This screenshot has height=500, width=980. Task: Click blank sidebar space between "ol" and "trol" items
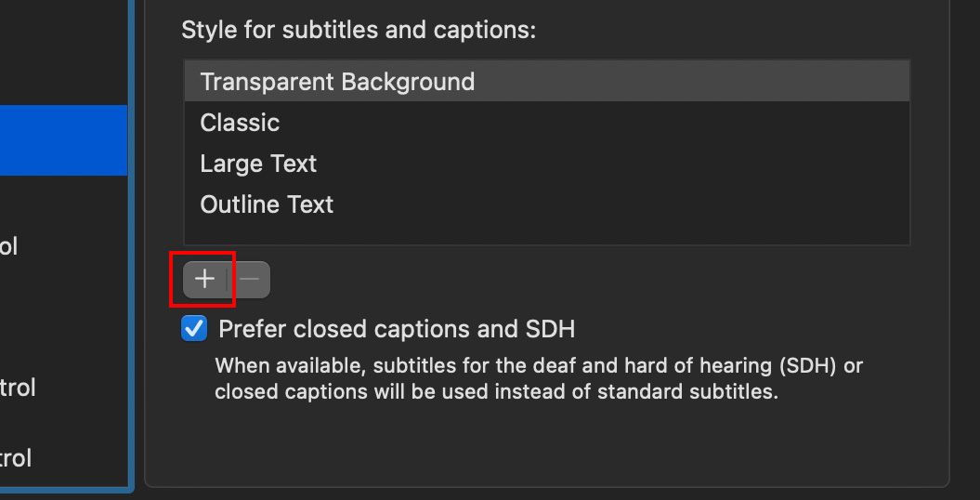click(x=63, y=316)
